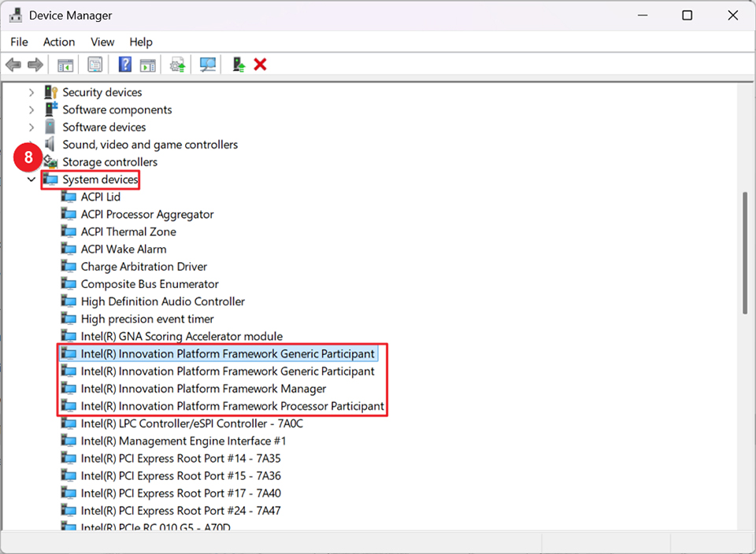The width and height of the screenshot is (756, 554).
Task: Select the highlighted Innovation Platform Framework Generic Participant
Action: (228, 353)
